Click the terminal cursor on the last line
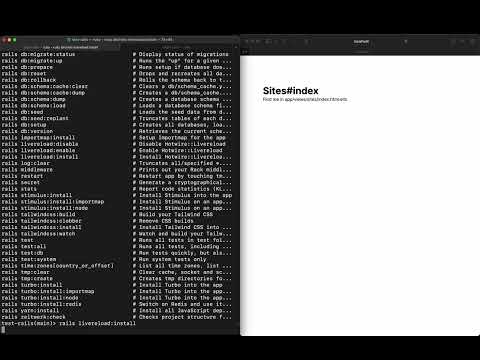 [3, 330]
